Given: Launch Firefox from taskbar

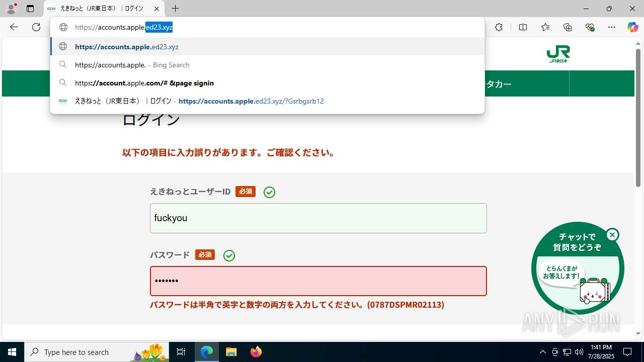Looking at the screenshot, I should point(256,352).
